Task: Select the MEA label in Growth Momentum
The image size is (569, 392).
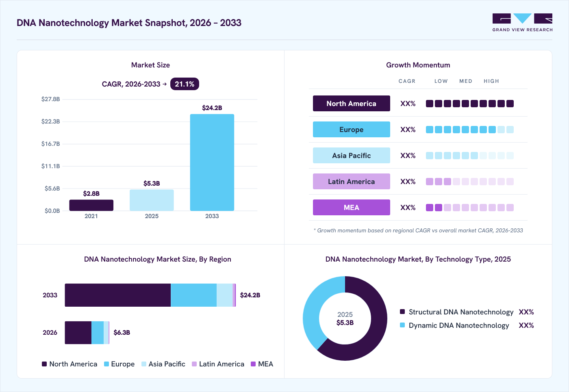Action: pos(352,208)
